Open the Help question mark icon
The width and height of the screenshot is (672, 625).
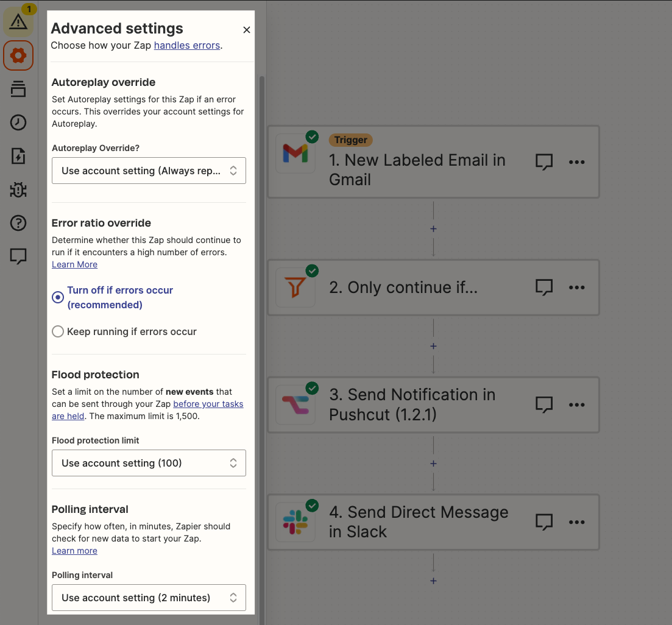coord(18,223)
